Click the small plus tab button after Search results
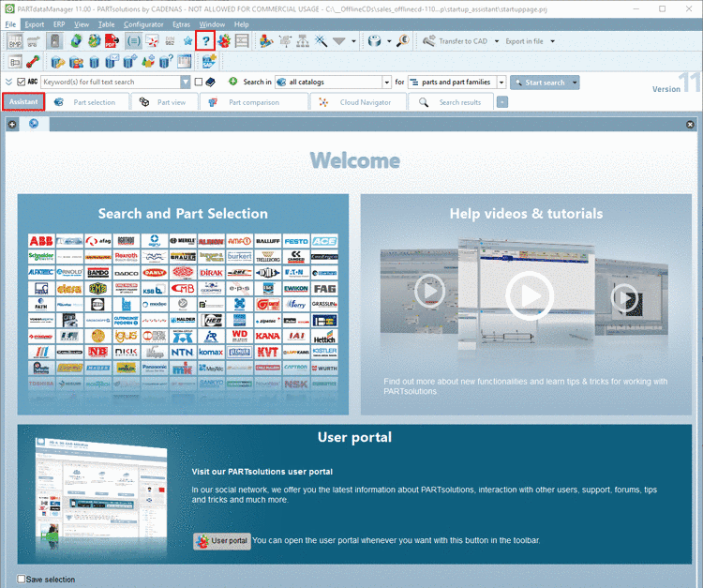This screenshot has width=703, height=588. [x=502, y=102]
